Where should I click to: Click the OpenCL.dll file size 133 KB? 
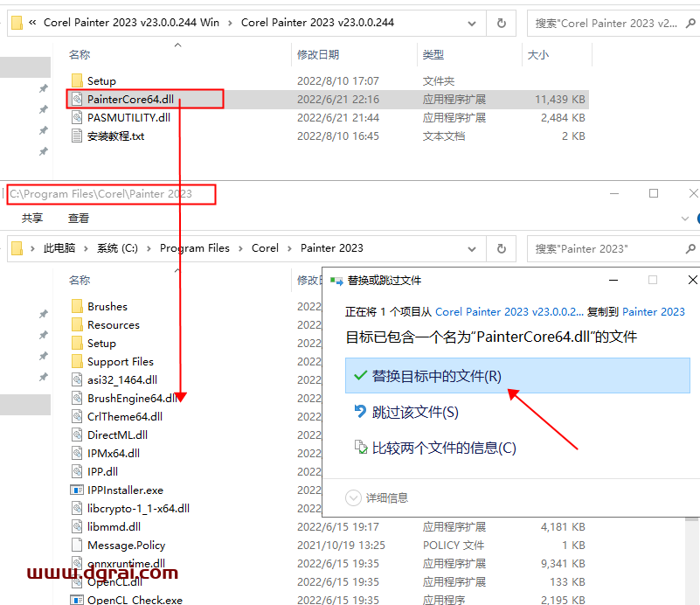[567, 581]
